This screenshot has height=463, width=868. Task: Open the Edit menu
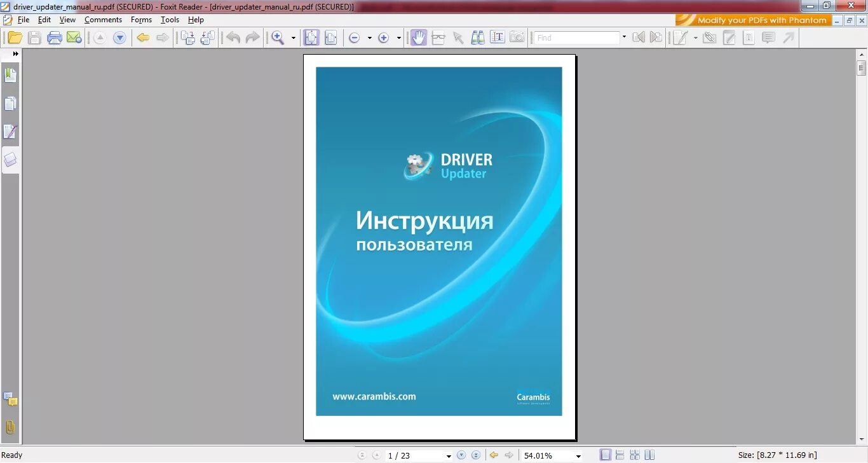[x=44, y=20]
